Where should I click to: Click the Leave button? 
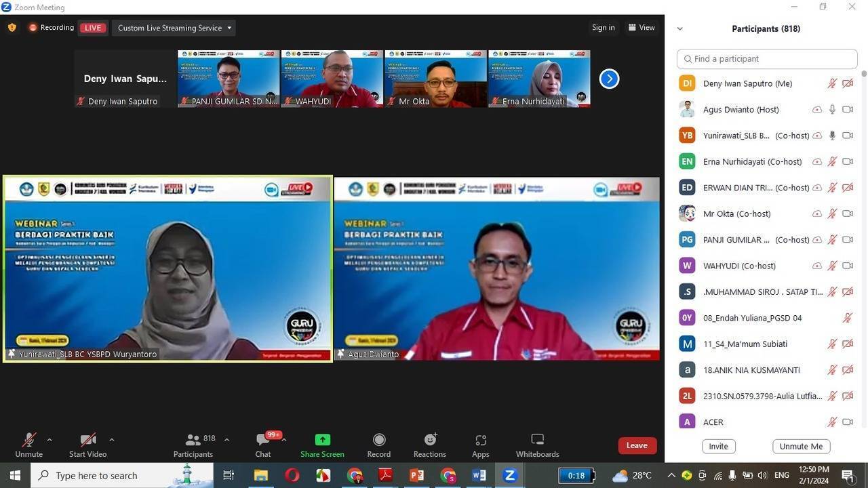tap(636, 445)
